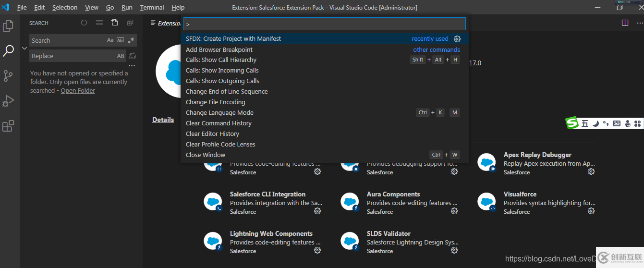Open the Run and Debug view

pos(8,101)
